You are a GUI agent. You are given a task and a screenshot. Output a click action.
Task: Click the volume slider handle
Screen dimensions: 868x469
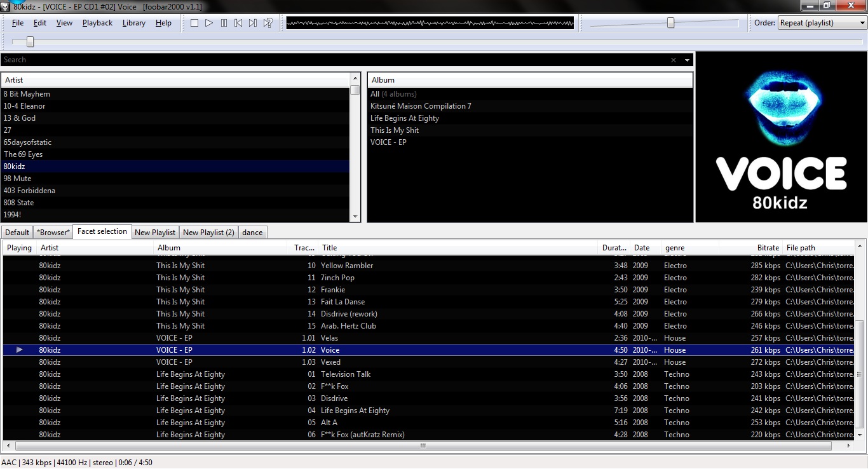[x=670, y=23]
